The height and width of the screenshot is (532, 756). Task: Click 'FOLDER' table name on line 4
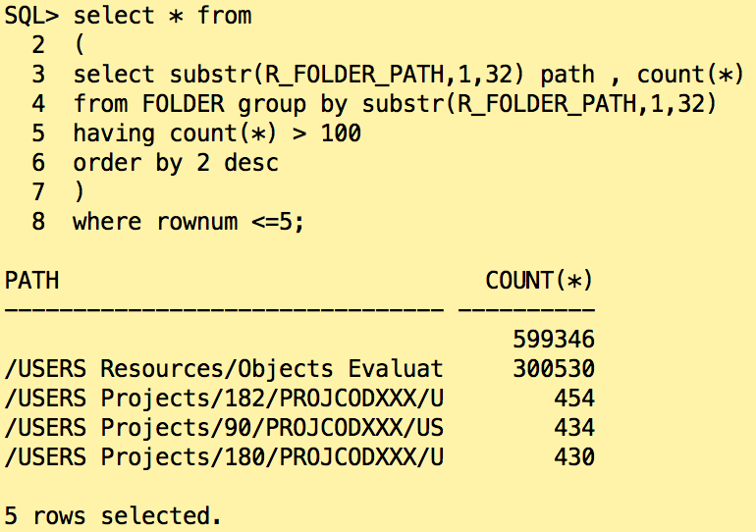tap(184, 104)
